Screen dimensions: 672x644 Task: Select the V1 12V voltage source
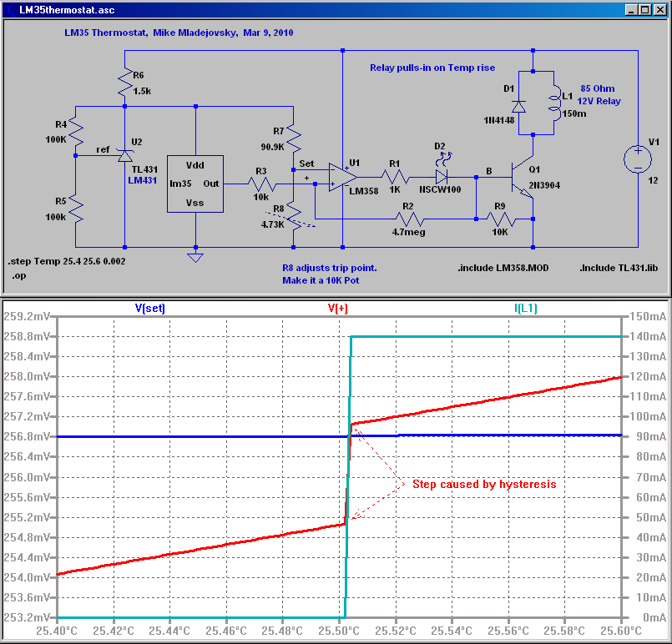638,159
